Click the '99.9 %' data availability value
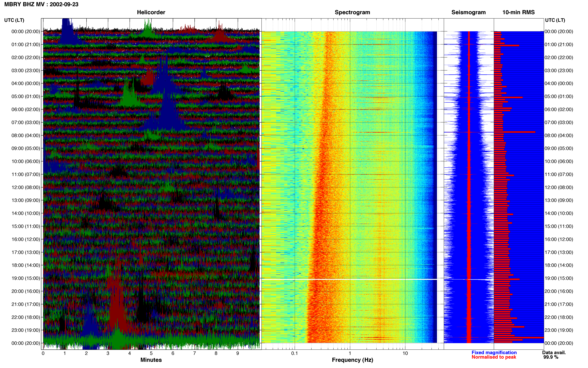The height and width of the screenshot is (368, 588). pos(551,357)
